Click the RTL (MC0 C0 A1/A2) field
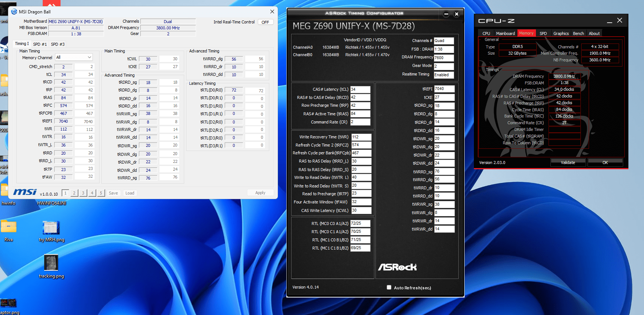 pyautogui.click(x=360, y=224)
